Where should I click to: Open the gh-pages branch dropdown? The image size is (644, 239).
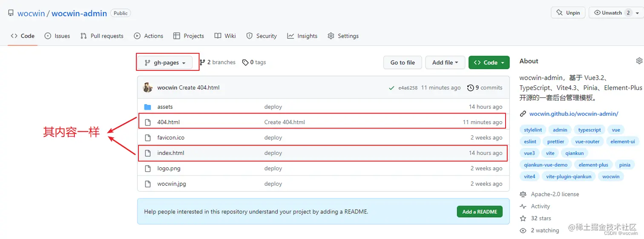click(165, 62)
